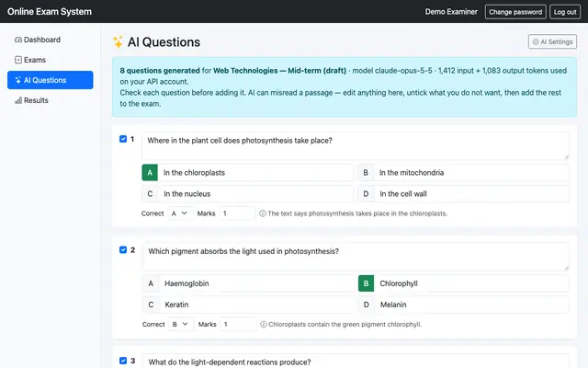The image size is (588, 368).
Task: Select option letter A for question 2
Action: pos(151,283)
